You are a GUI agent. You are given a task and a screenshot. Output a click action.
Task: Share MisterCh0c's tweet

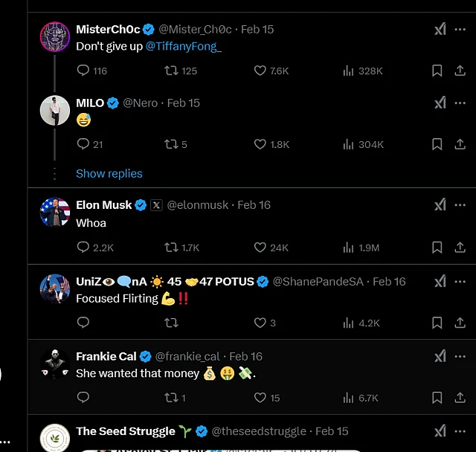click(x=460, y=71)
